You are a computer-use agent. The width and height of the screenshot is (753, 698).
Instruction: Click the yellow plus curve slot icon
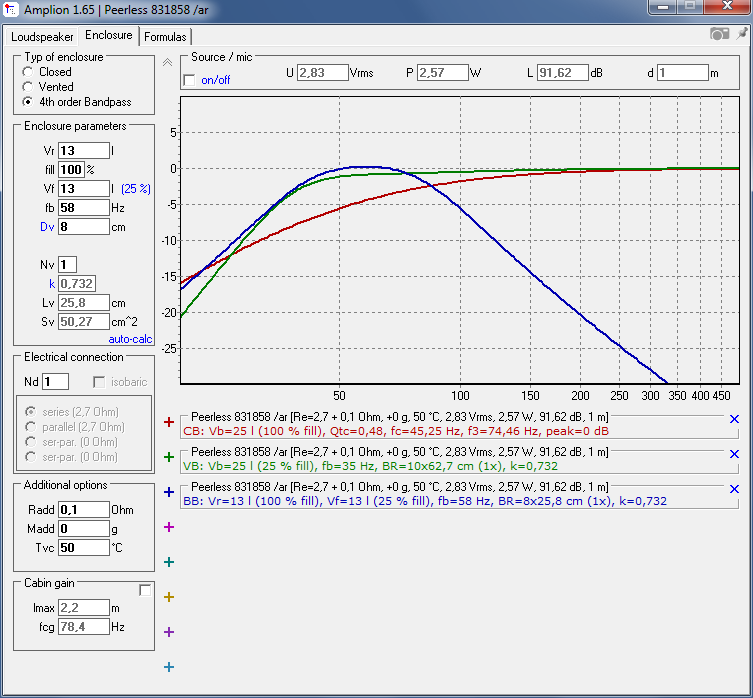pyautogui.click(x=169, y=597)
